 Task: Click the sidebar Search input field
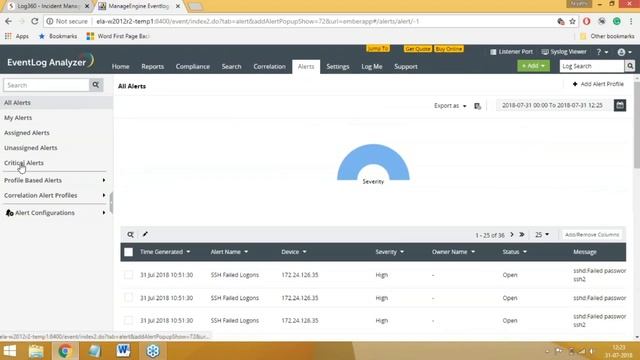[46, 85]
